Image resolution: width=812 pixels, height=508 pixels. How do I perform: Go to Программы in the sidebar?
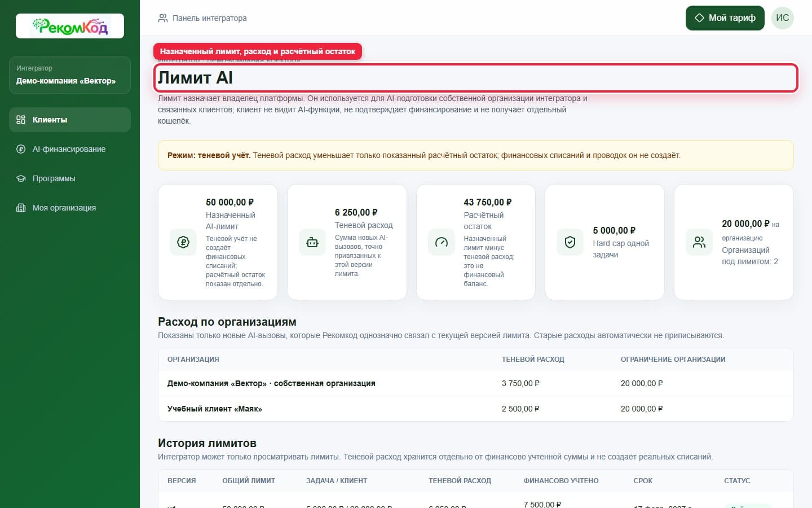[70, 178]
